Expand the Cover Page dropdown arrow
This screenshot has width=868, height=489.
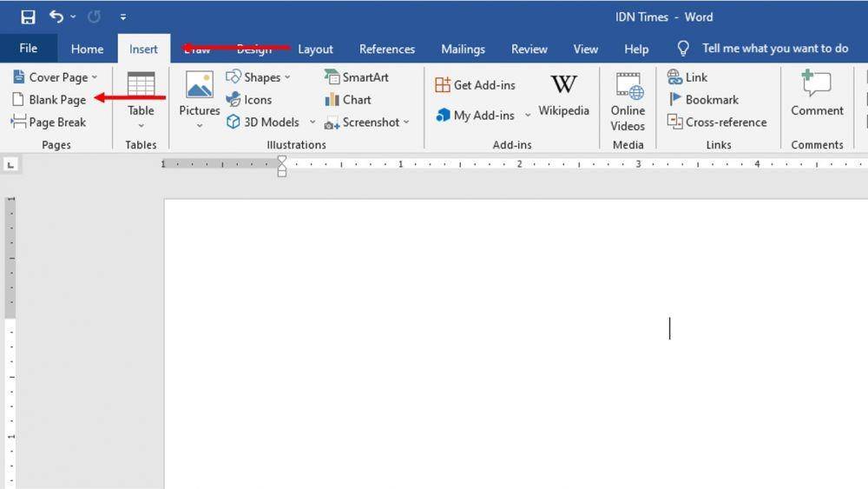pyautogui.click(x=95, y=77)
